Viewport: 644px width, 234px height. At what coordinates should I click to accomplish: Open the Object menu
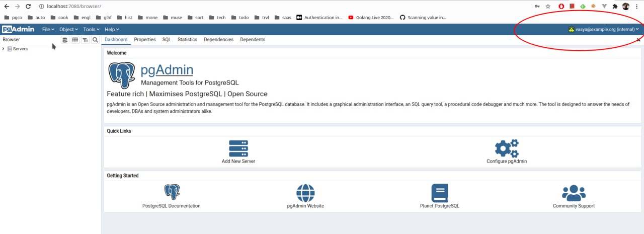click(68, 30)
